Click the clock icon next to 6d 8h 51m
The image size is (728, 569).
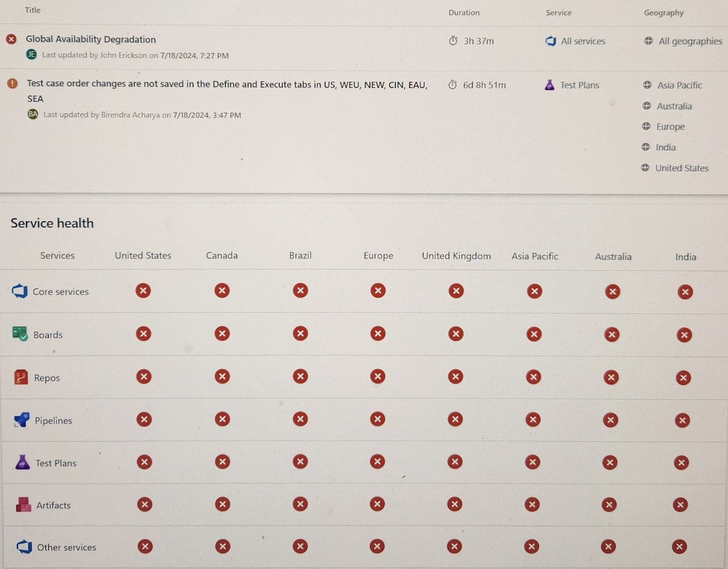click(x=453, y=85)
